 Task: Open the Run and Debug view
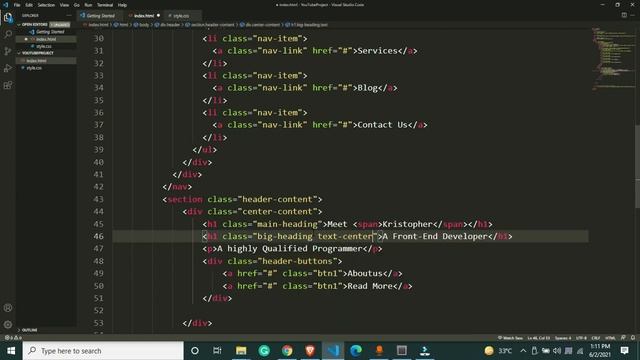[x=8, y=68]
